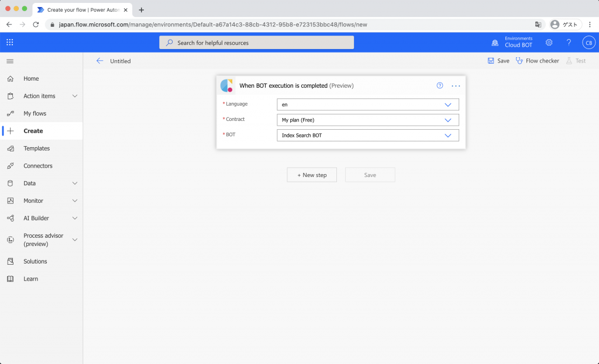Expand the Monitor submenu chevron

pyautogui.click(x=75, y=200)
